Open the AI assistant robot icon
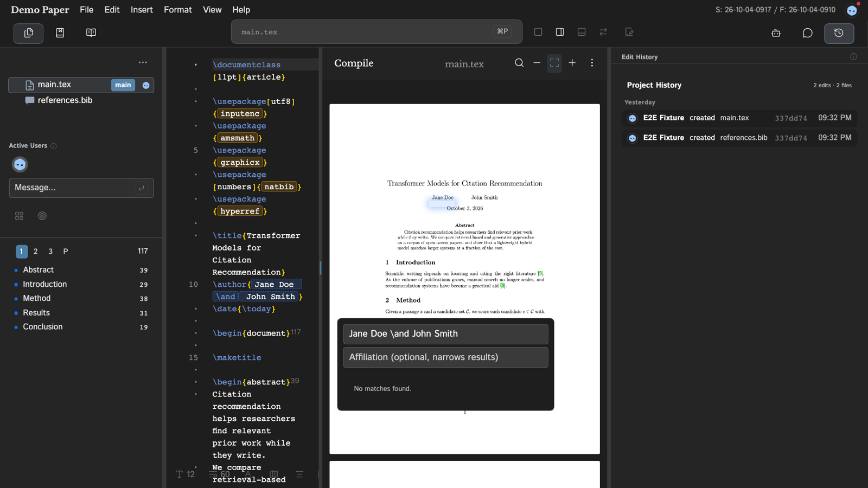 tap(776, 33)
